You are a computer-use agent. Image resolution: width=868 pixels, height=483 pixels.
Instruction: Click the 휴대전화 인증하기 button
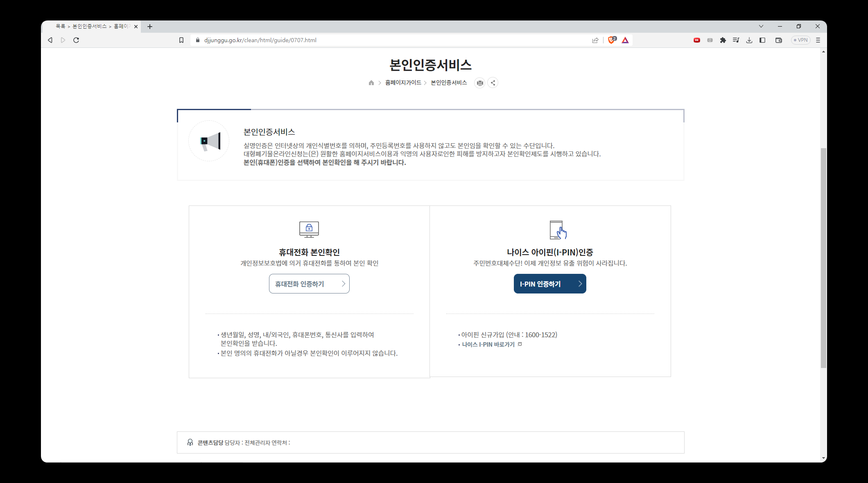[x=309, y=284]
